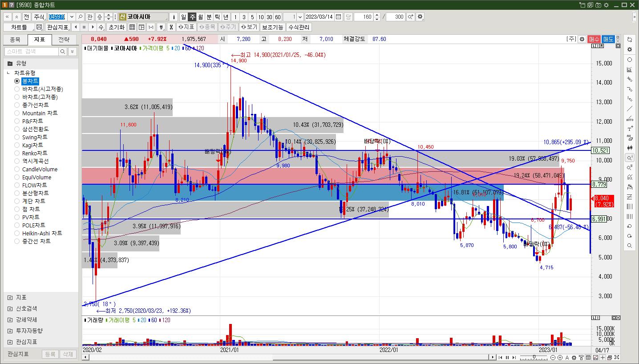
Task: Expand the smart search double-chevron options
Action: [72, 52]
